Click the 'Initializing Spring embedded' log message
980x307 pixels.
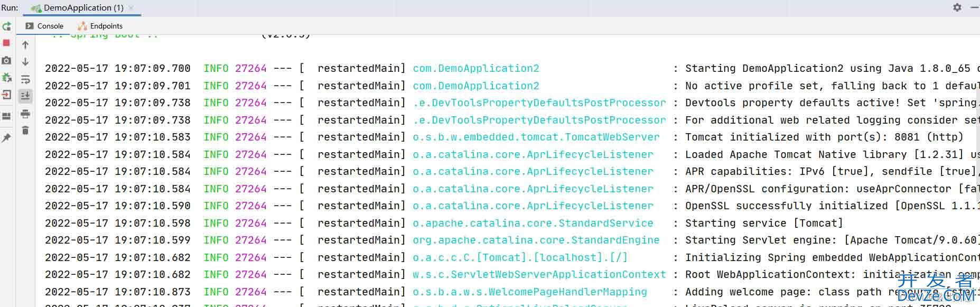(832, 257)
